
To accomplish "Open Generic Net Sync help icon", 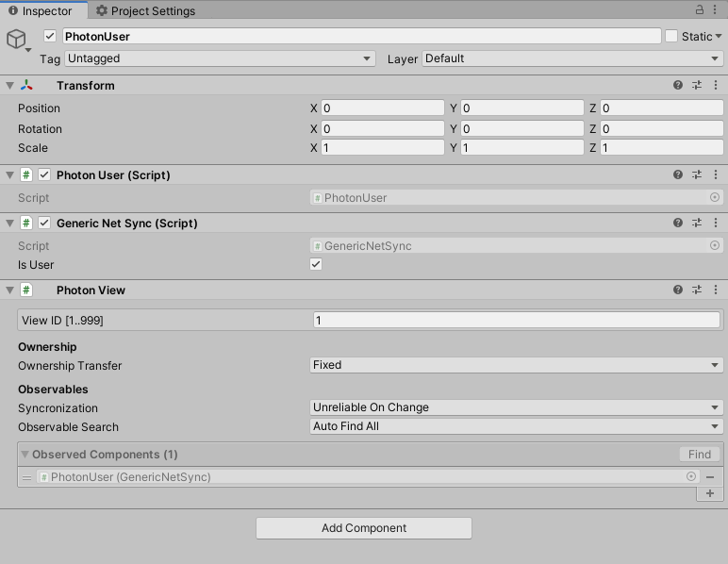I will (x=678, y=223).
